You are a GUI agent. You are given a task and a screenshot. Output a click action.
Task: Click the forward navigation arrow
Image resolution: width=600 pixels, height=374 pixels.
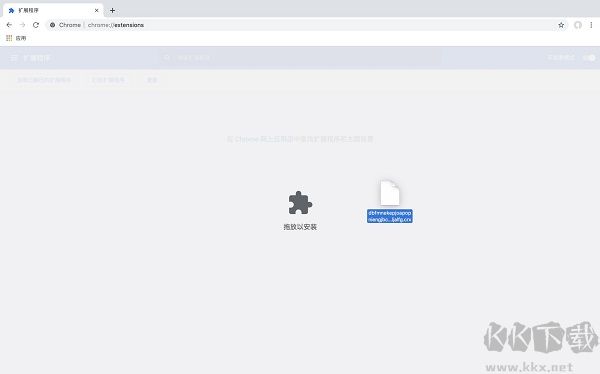pos(23,25)
